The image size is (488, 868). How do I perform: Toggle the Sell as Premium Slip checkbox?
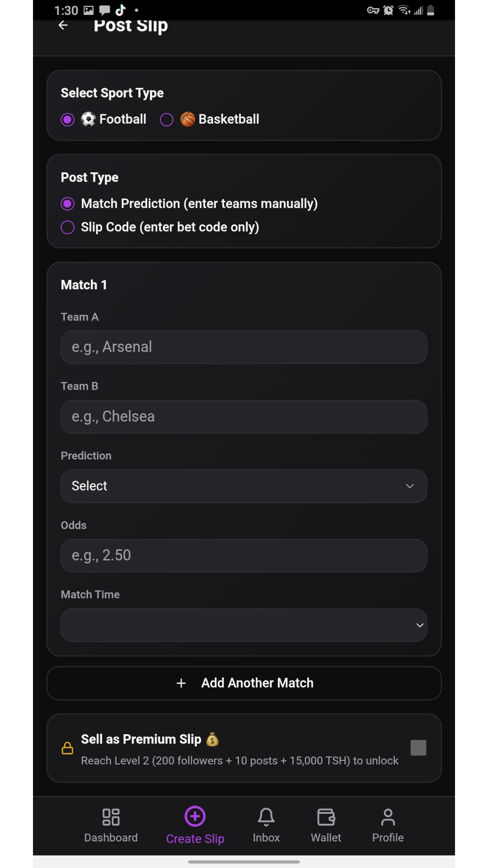click(x=418, y=748)
